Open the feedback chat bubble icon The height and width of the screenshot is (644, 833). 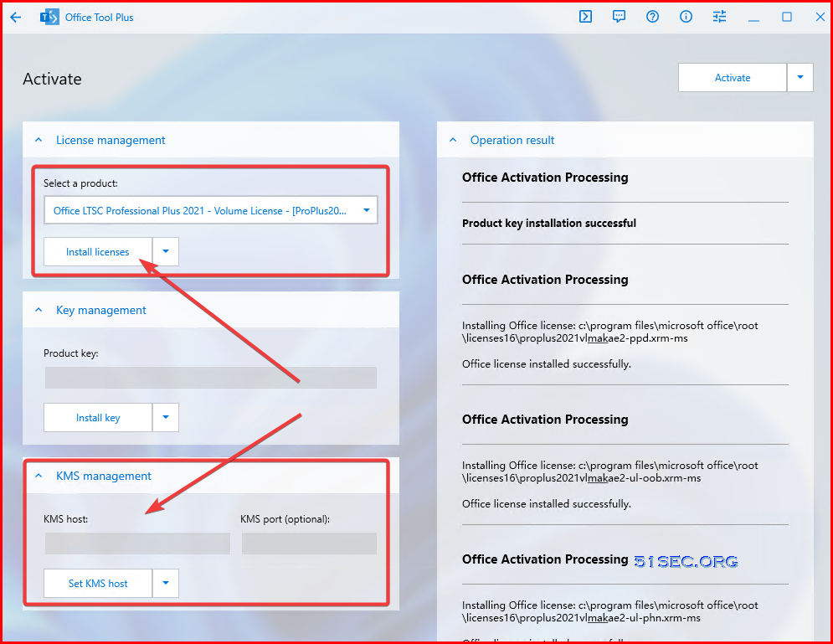point(619,17)
